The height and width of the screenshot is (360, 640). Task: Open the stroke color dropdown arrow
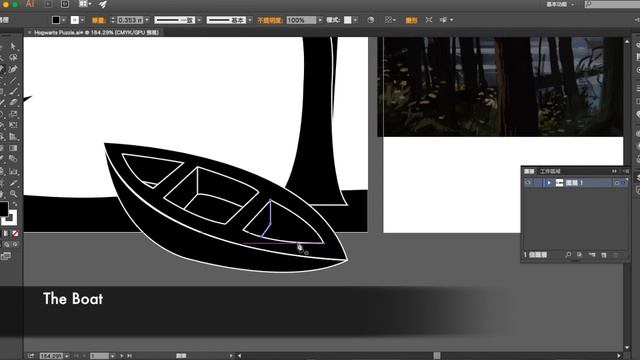pos(82,20)
